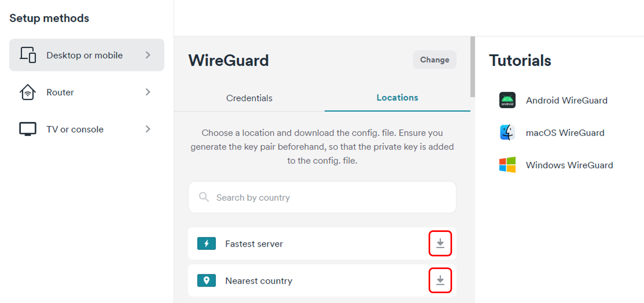
Task: Click the Change button next to WireGuard
Action: (x=435, y=60)
